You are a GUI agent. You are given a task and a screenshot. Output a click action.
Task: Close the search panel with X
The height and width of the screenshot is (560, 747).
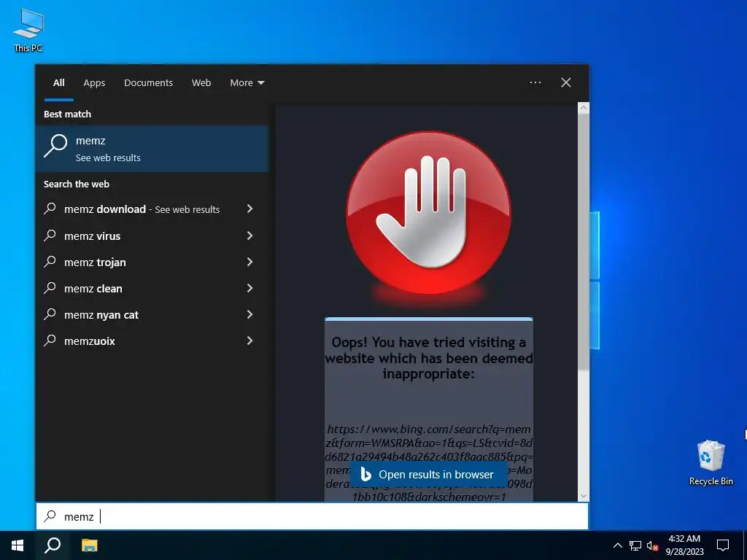(566, 82)
